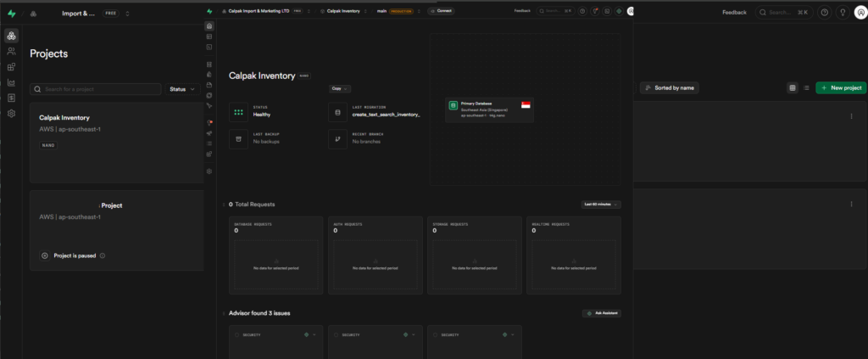Click Supabase logo in front window header
Viewport: 868px width, 359px height.
tap(209, 10)
